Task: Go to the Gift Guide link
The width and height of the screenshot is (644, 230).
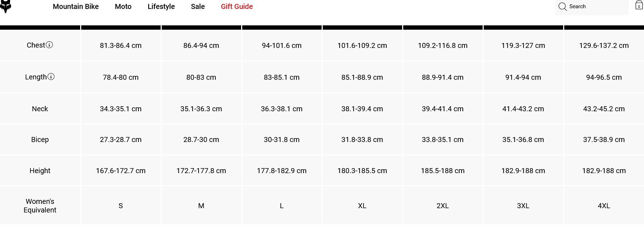Action: (x=237, y=6)
